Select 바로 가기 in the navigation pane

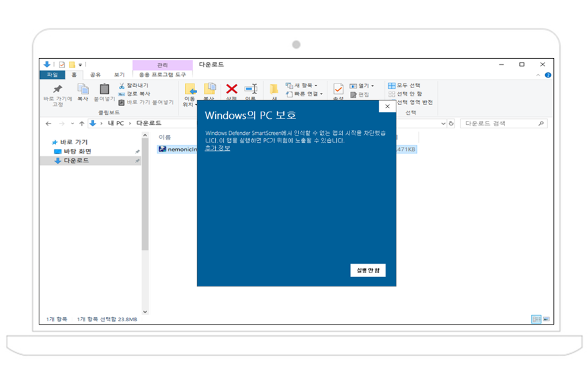point(74,142)
